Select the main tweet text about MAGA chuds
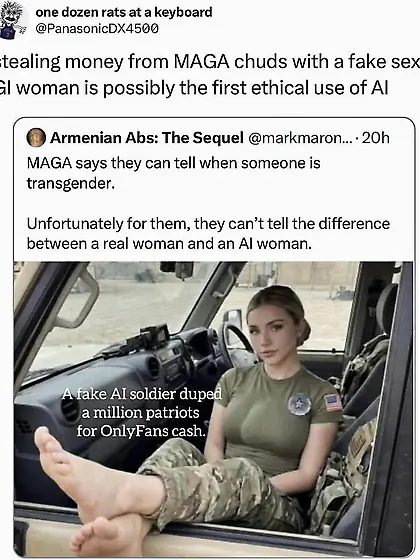Image resolution: width=420 pixels, height=560 pixels. click(210, 75)
